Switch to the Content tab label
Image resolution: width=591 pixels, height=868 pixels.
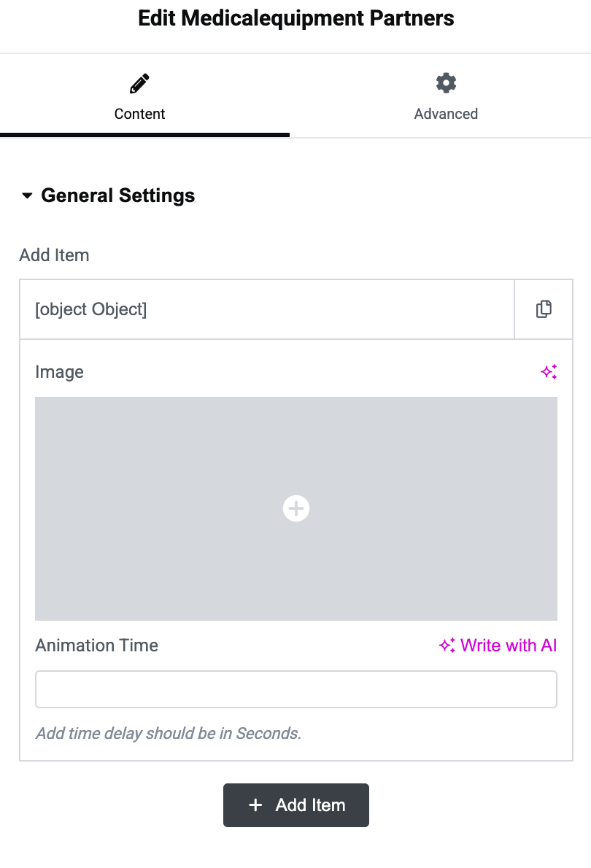point(140,114)
